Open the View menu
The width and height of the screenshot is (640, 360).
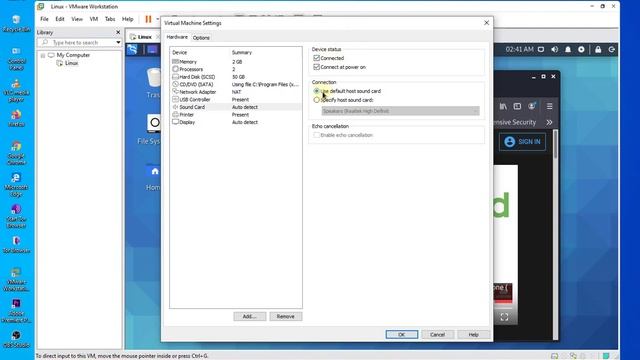pos(77,19)
